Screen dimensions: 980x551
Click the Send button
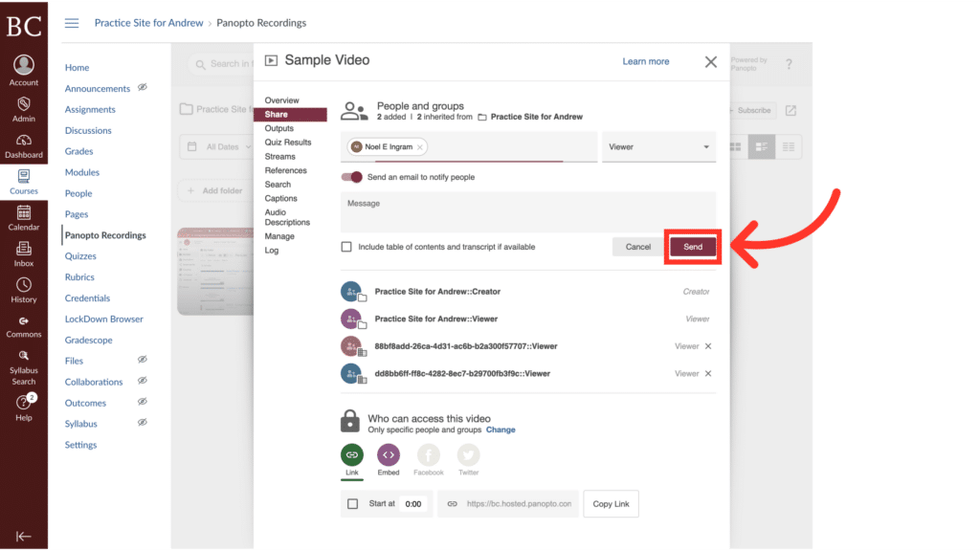click(693, 247)
